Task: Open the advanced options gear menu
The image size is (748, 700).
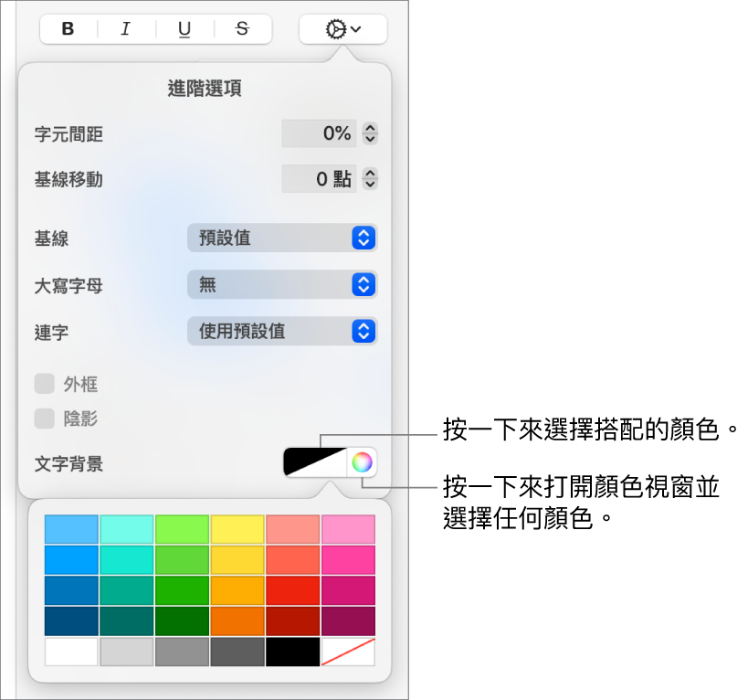Action: pos(343,29)
